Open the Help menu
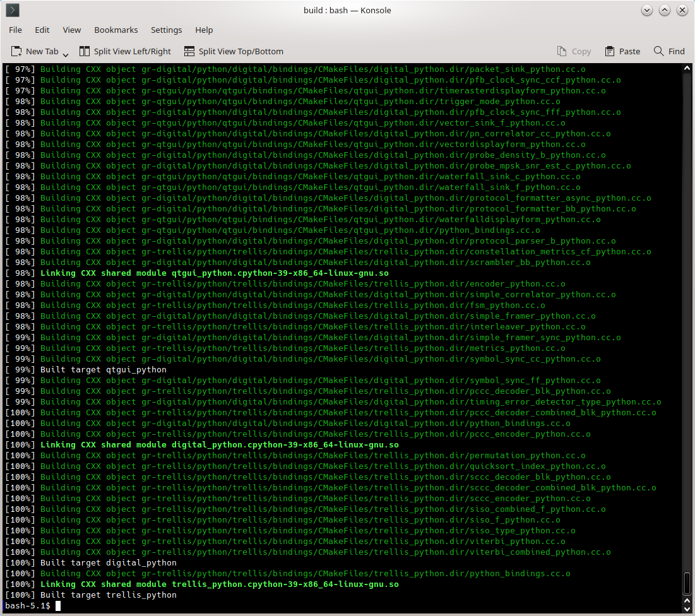 (x=204, y=30)
